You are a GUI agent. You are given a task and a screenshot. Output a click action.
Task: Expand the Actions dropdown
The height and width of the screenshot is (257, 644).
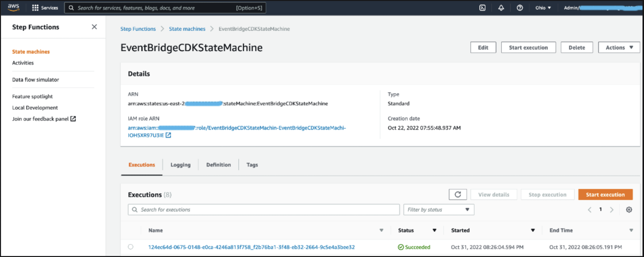[619, 47]
